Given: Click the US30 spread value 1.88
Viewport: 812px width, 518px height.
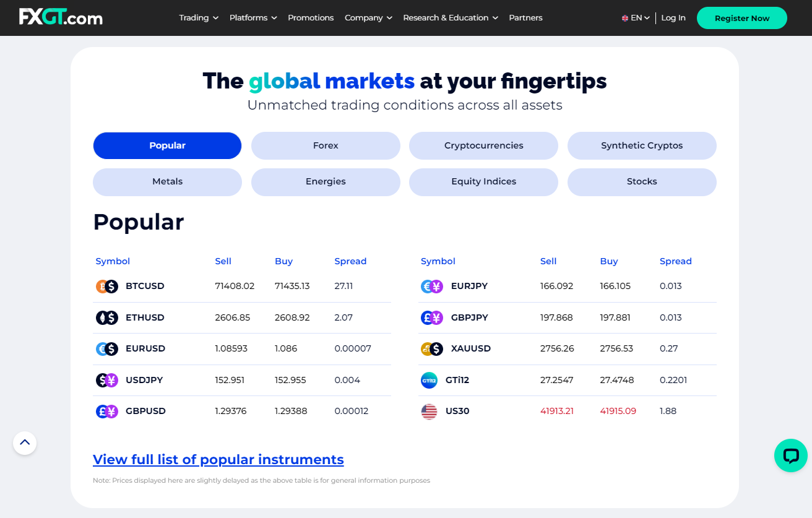Looking at the screenshot, I should [668, 411].
